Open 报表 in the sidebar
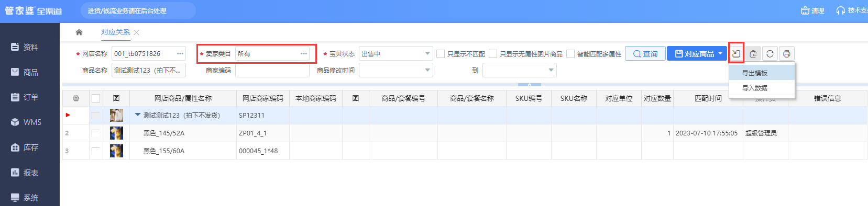Image resolution: width=868 pixels, height=206 pixels. pyautogui.click(x=25, y=173)
